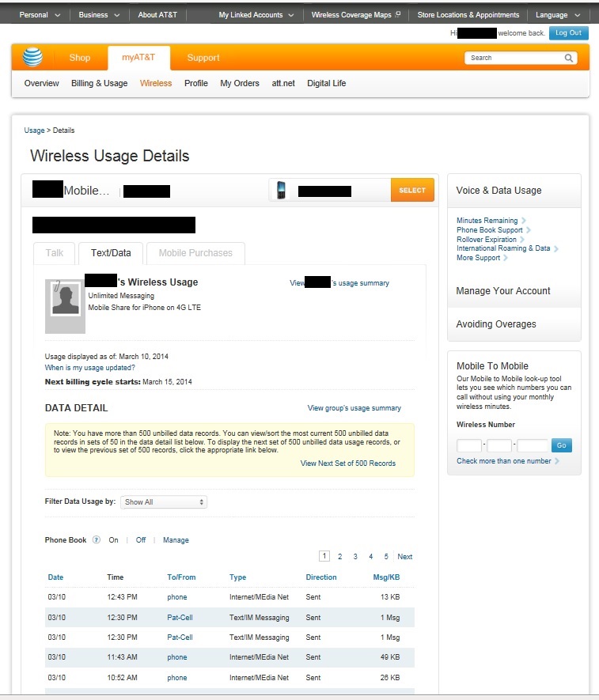Open att.net link in navigation
This screenshot has height=700, width=599.
(x=283, y=84)
